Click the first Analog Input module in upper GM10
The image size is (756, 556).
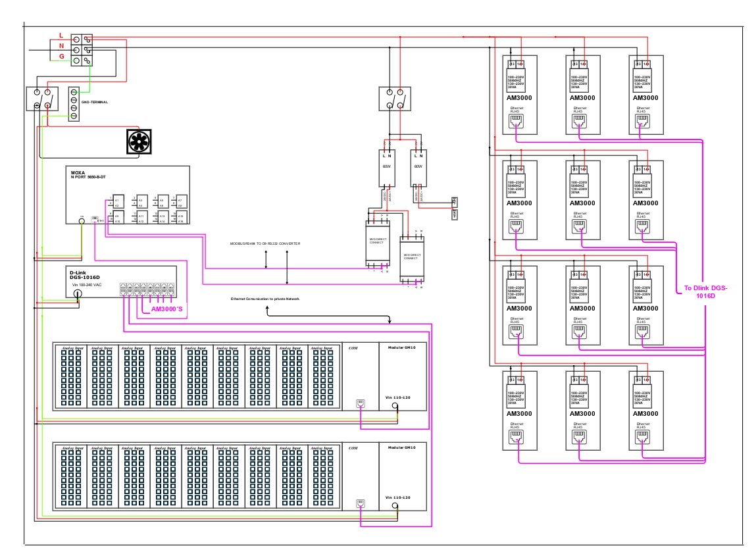point(70,376)
